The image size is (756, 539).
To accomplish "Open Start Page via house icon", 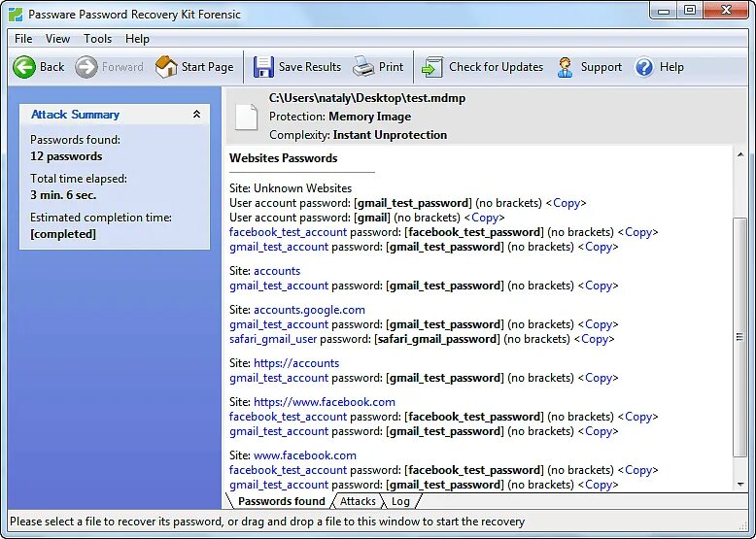I will pyautogui.click(x=166, y=67).
